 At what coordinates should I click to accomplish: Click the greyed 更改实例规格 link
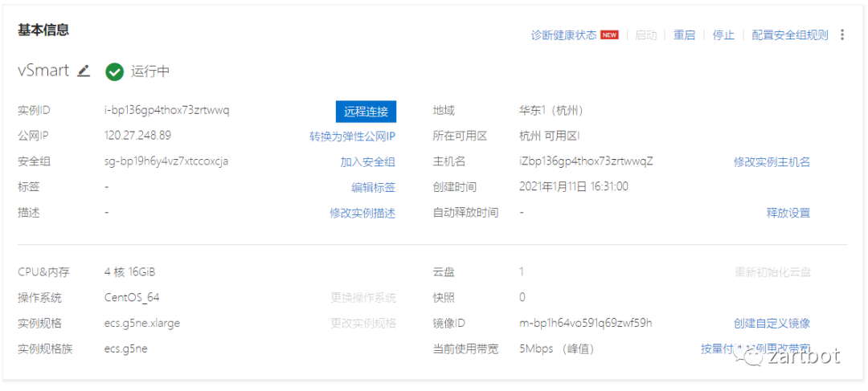[x=363, y=323]
